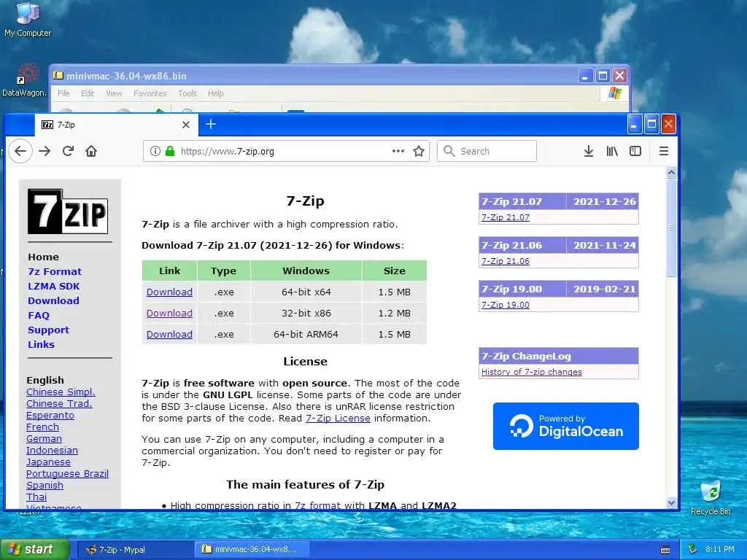Click the Windows start button
This screenshot has height=560, width=747.
(34, 550)
